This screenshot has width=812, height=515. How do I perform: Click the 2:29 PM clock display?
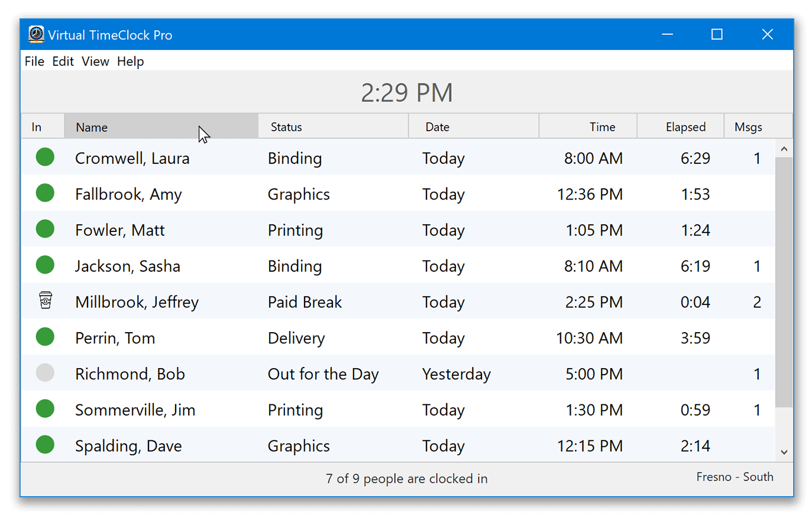click(x=407, y=93)
